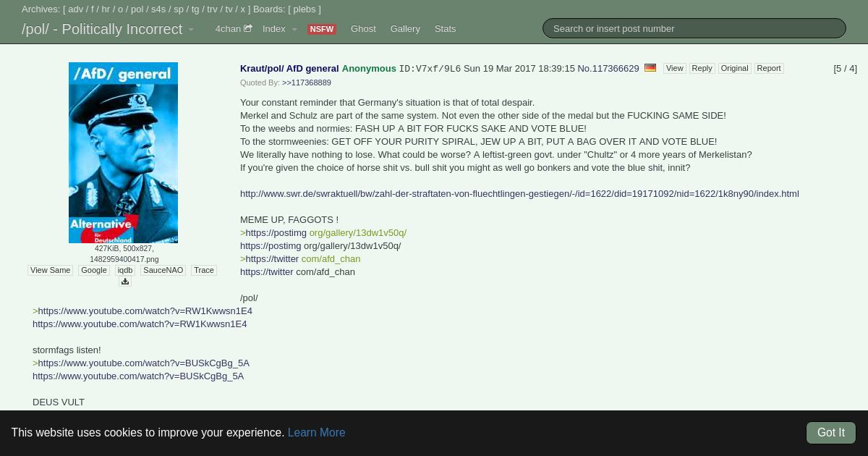Open plain YouTube link RW1Kwwsn1E4
This screenshot has height=456, width=868.
coord(140,324)
